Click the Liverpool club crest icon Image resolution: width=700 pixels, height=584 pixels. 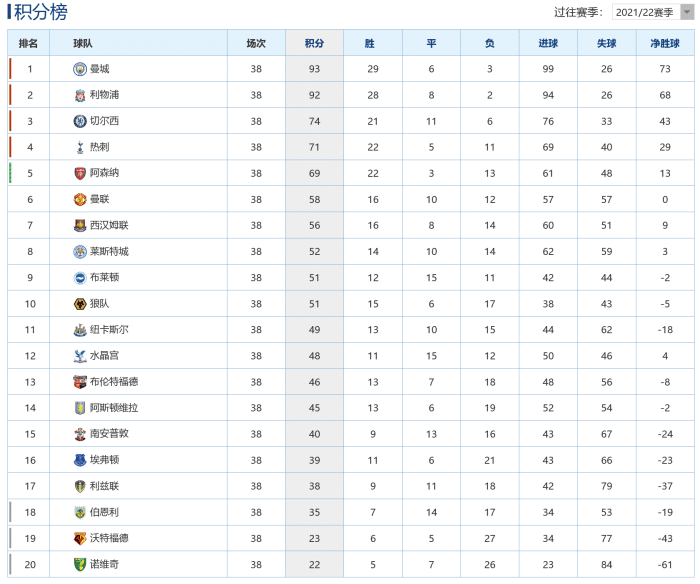pos(80,95)
